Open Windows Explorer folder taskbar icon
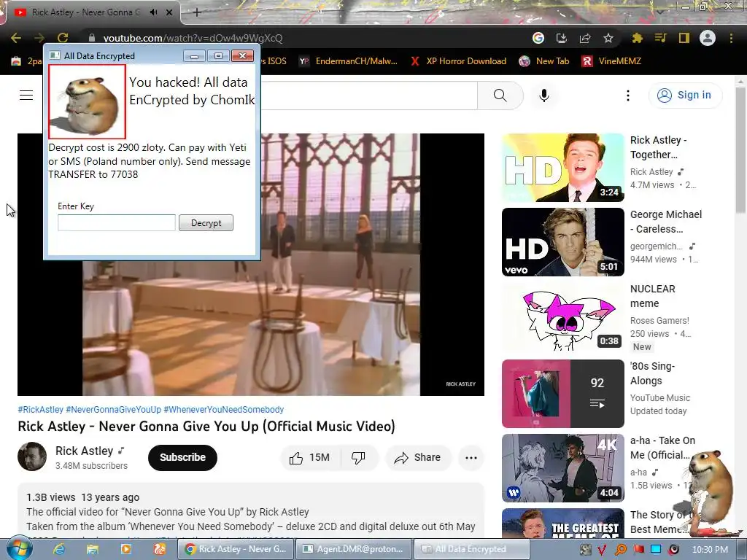Image resolution: width=747 pixels, height=560 pixels. pos(92,549)
